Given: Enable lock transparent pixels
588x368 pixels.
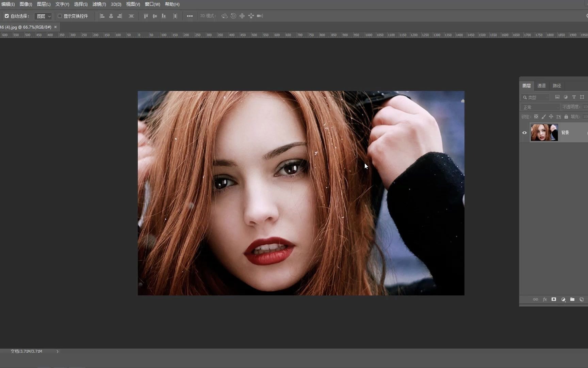Looking at the screenshot, I should click(x=536, y=117).
